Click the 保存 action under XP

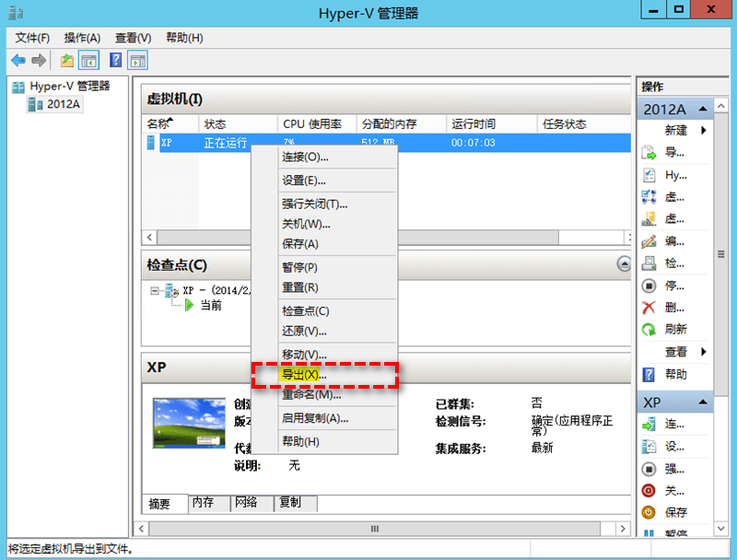pos(674,512)
